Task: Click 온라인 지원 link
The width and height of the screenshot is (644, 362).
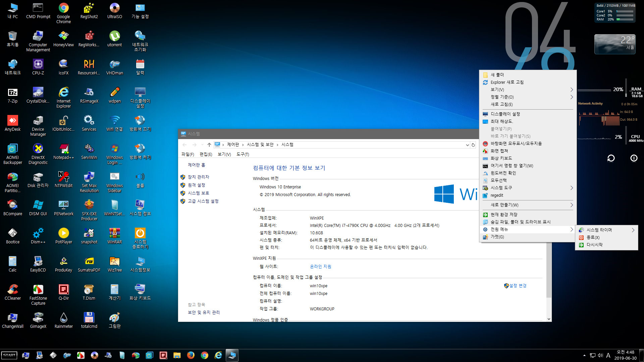Action: 320,266
